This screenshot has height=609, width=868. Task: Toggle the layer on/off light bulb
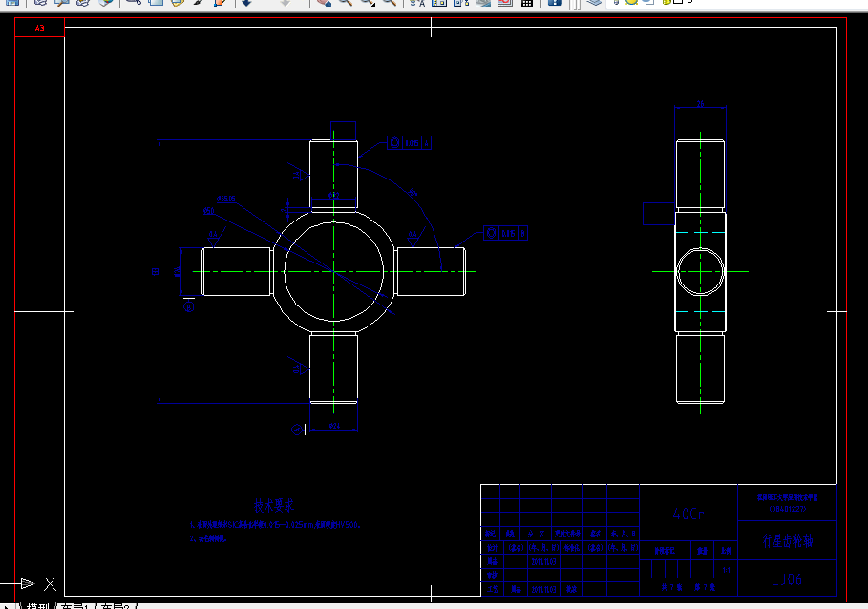(x=616, y=2)
